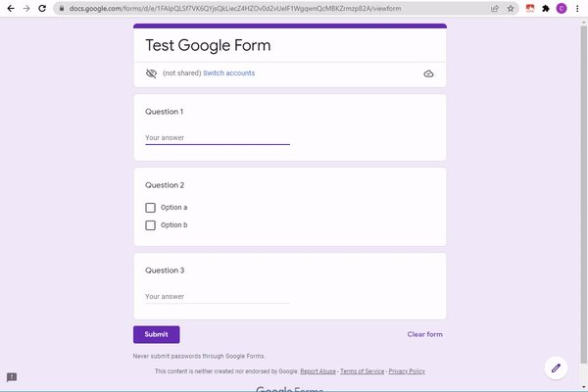
Task: Click the Submit button
Action: (157, 334)
